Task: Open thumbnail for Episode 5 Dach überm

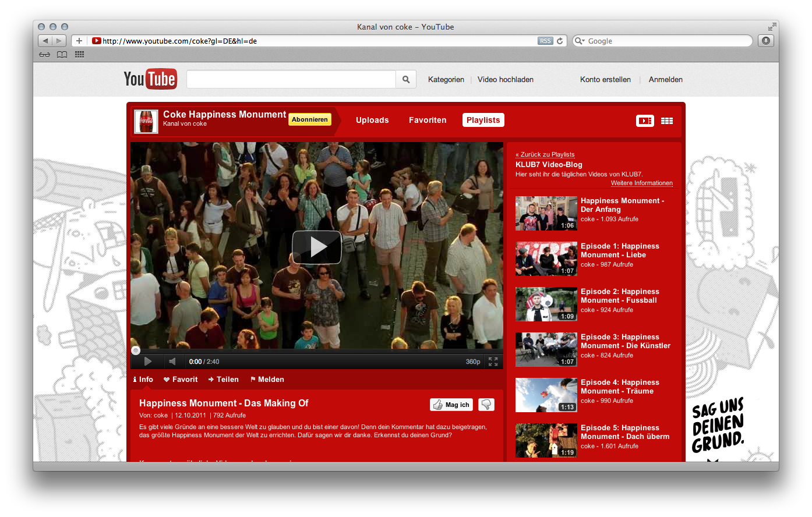Action: (546, 440)
